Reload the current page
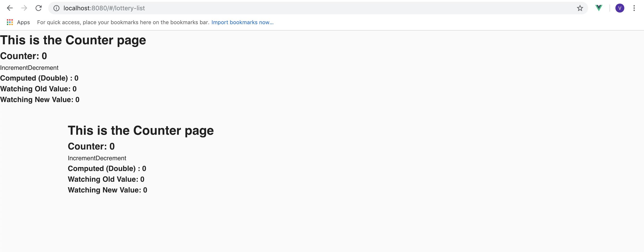 click(38, 8)
